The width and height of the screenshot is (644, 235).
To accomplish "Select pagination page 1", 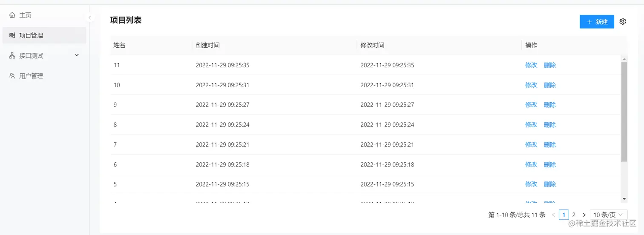I will click(563, 215).
